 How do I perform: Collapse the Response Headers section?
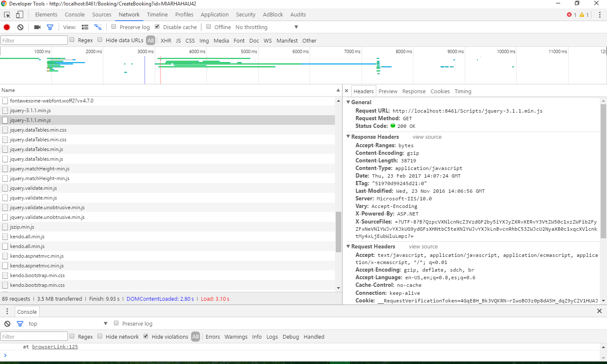(348, 137)
